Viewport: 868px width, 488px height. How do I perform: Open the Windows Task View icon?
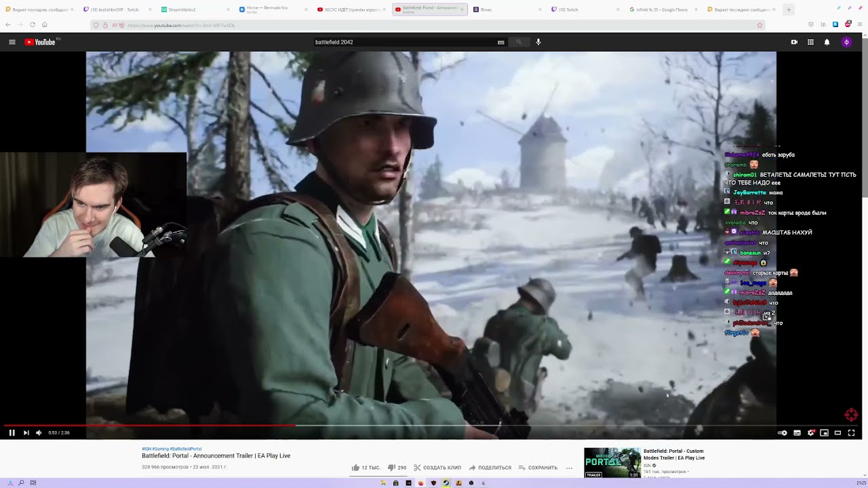[33, 483]
